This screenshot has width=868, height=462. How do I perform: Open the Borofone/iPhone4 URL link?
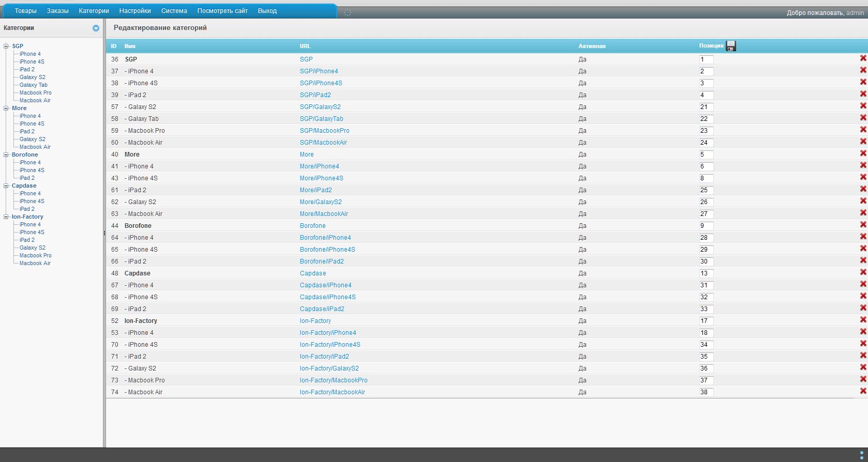tap(325, 238)
